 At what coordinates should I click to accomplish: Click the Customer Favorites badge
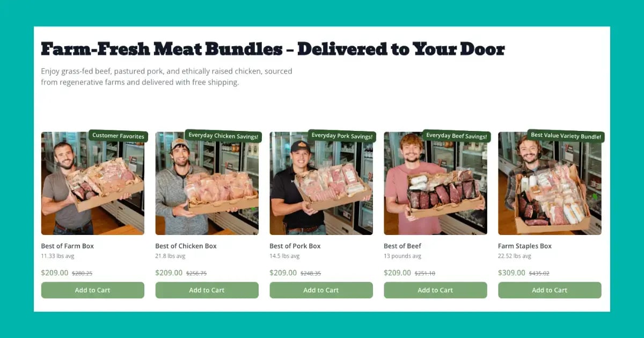(x=118, y=136)
